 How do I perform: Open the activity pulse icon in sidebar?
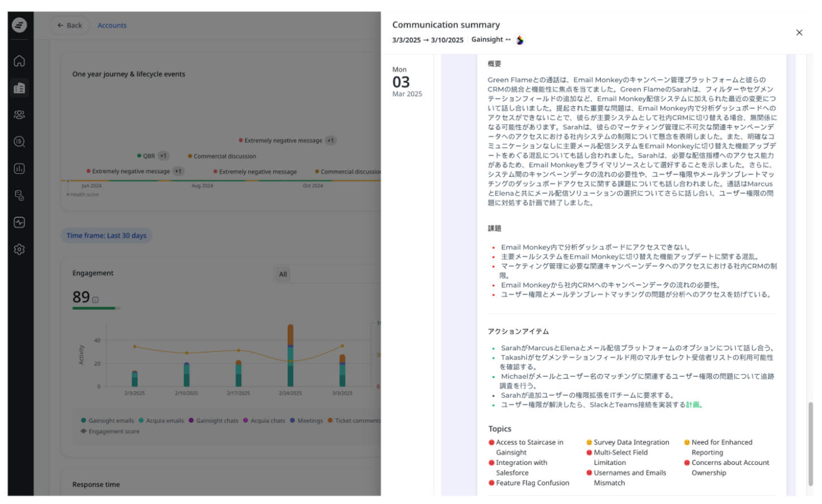point(19,223)
